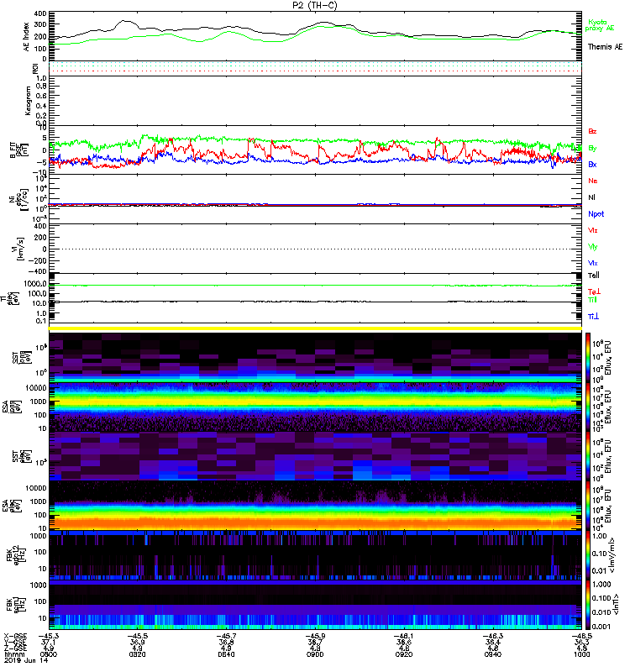Click the red "Te⊥" temperature legend label
630x672 pixels.
tap(594, 291)
